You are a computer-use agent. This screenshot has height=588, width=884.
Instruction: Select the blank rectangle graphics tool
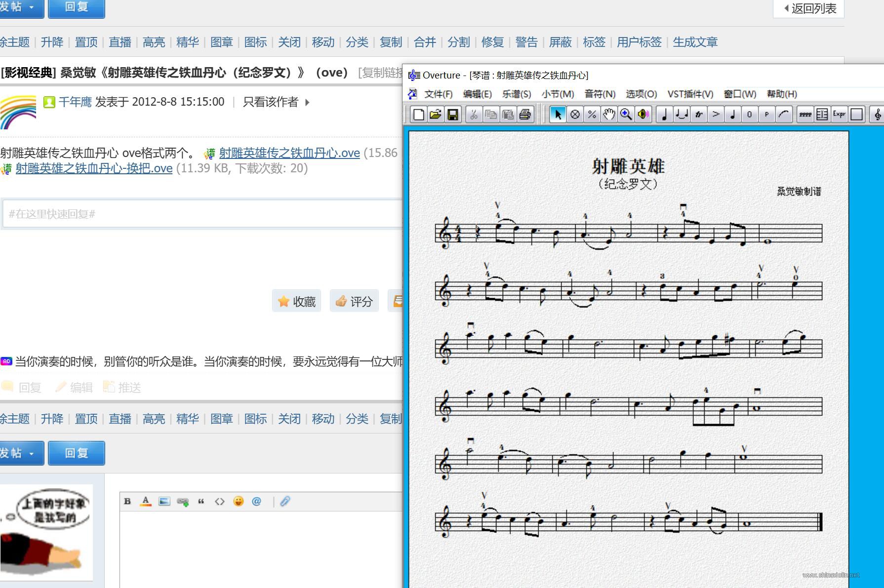[x=857, y=115]
